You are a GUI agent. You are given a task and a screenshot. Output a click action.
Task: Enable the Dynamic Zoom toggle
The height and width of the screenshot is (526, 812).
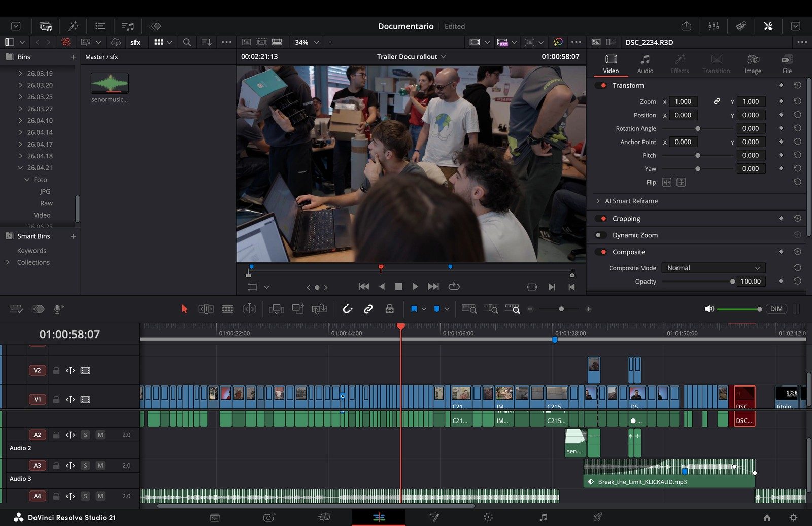[x=601, y=235]
